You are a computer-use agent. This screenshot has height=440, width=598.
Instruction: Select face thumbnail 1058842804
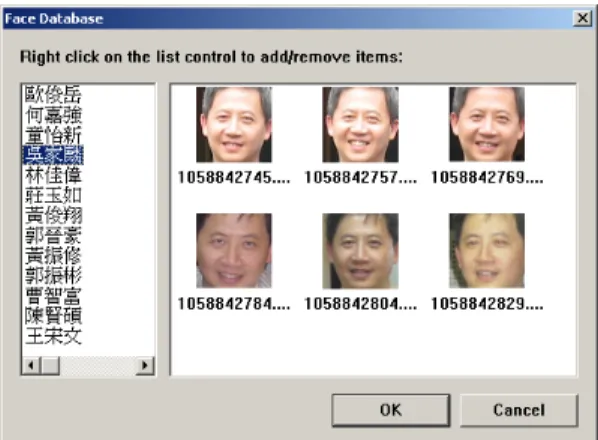pyautogui.click(x=360, y=251)
